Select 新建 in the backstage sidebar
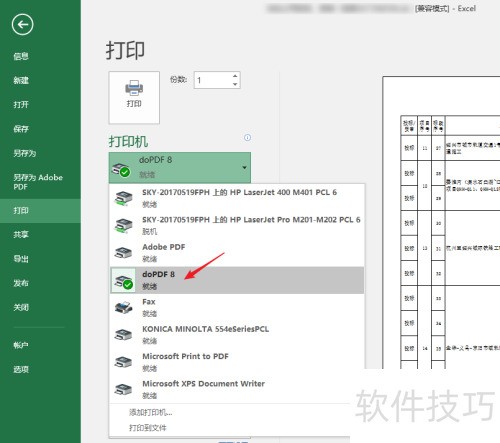 tap(21, 80)
